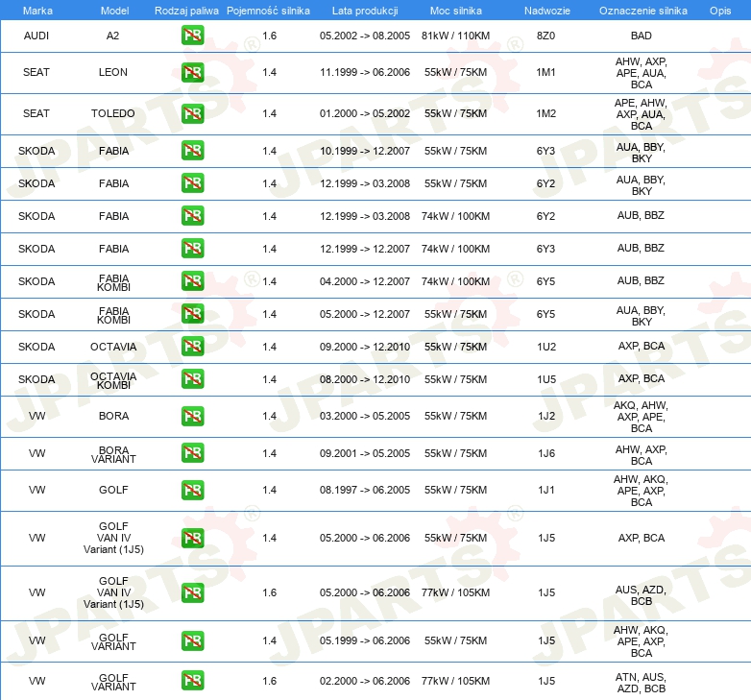This screenshot has height=700, width=751.
Task: Click fuel icon in the OCTAVIA KOMBI row
Action: coord(192,379)
